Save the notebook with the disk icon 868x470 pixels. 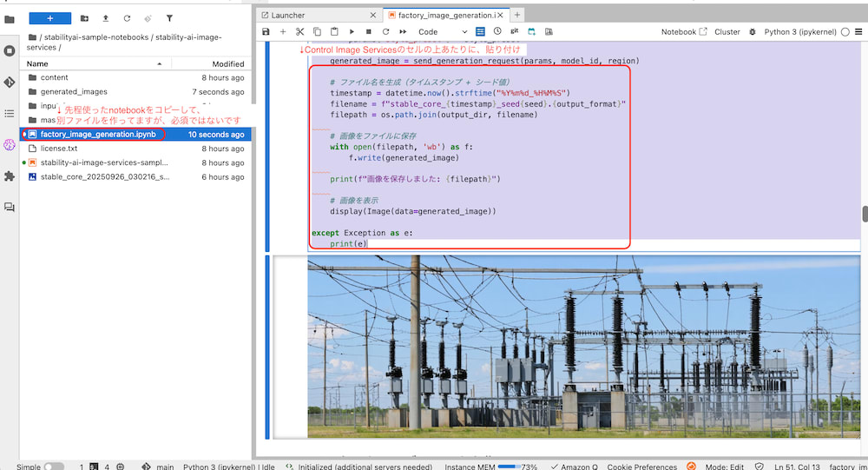click(x=266, y=32)
